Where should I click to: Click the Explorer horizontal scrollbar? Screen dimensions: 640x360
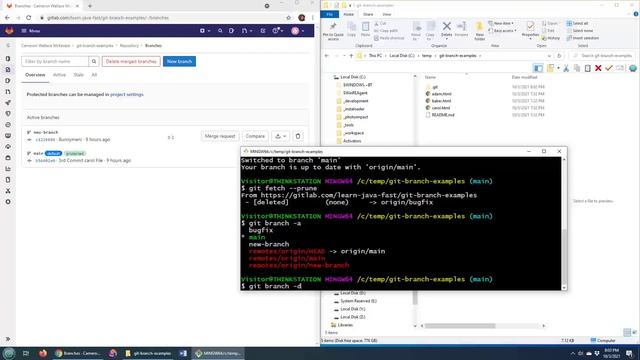(x=460, y=326)
